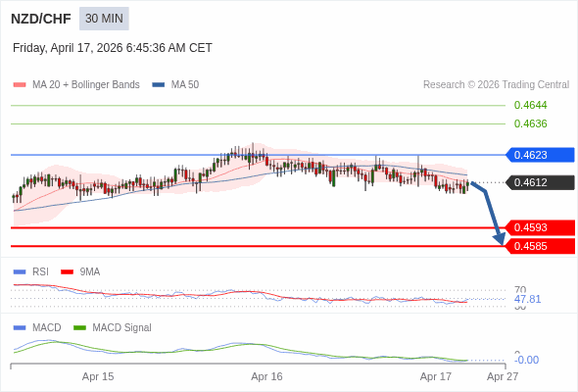Click the MA 50 legend label
The image size is (578, 392).
tap(185, 85)
